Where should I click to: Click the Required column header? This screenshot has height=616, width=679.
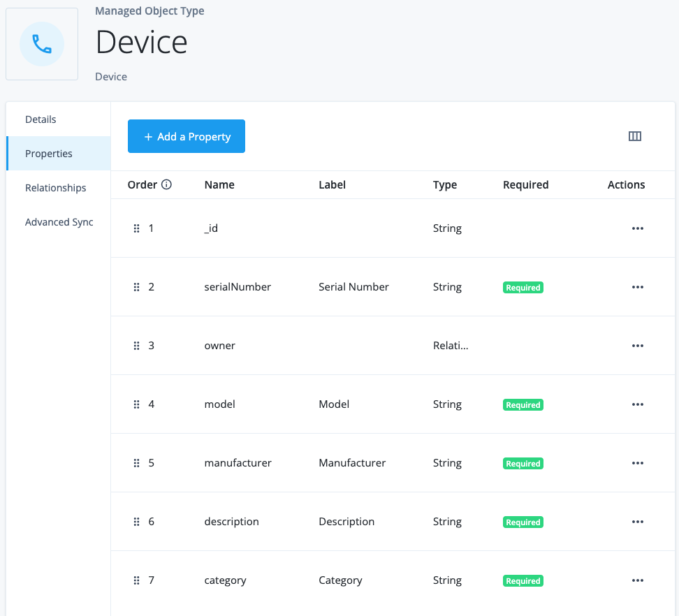(526, 185)
